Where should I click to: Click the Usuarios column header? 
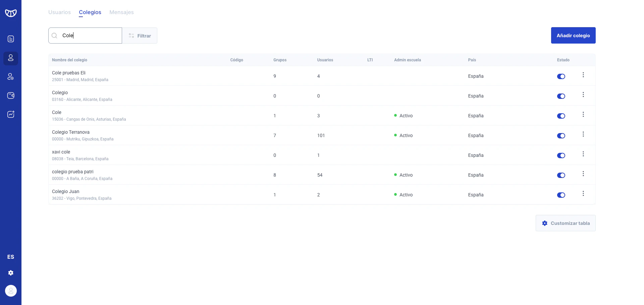[x=325, y=60]
